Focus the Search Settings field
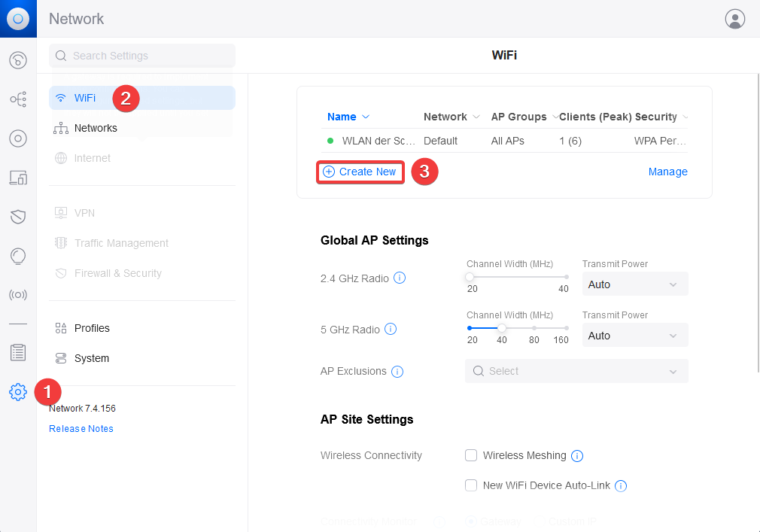 (x=142, y=56)
